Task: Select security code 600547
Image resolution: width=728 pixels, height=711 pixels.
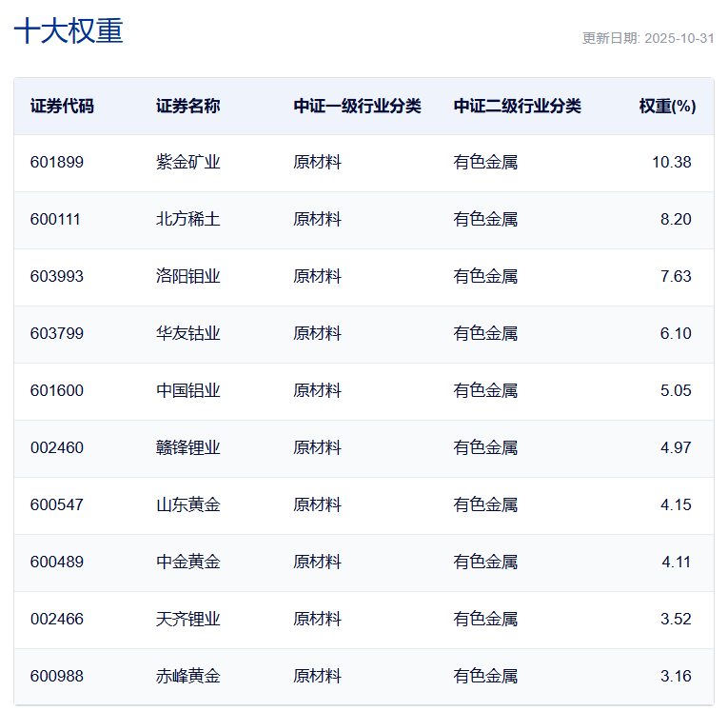Action: (57, 504)
